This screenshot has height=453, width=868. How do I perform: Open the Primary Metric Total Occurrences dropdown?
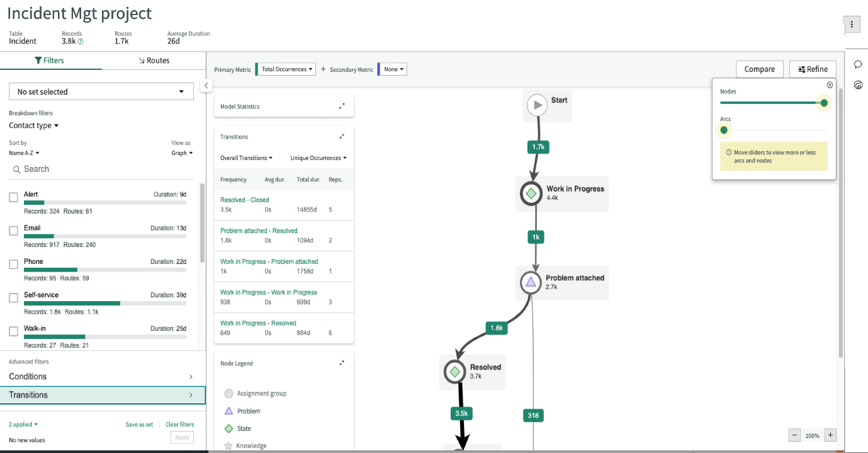[x=285, y=69]
